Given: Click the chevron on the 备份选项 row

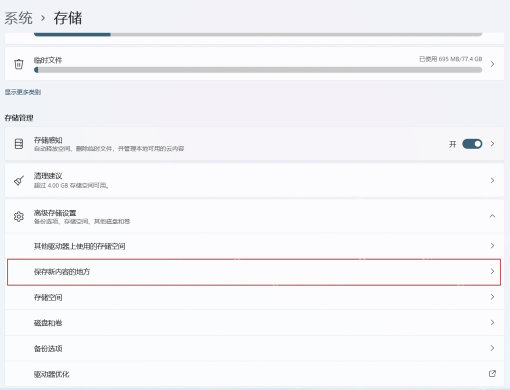Looking at the screenshot, I should pyautogui.click(x=492, y=348).
